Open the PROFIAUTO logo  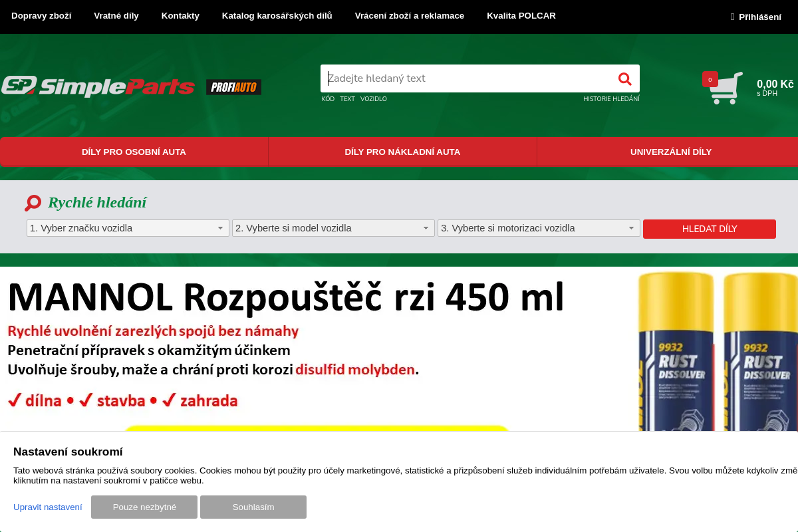pyautogui.click(x=233, y=86)
